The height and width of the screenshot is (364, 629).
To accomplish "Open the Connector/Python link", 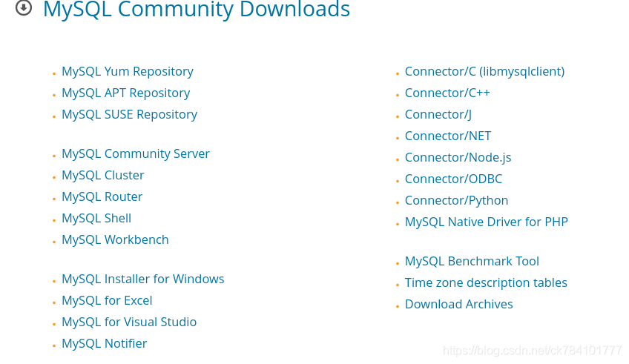I will (456, 200).
